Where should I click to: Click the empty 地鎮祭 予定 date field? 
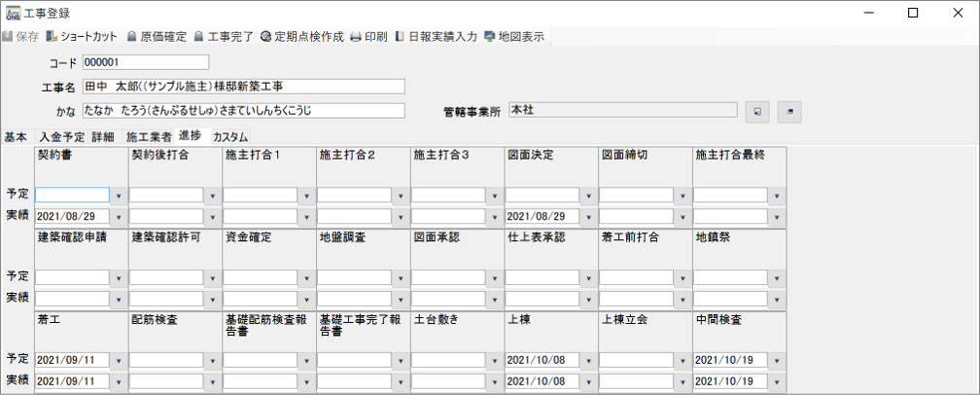click(x=731, y=278)
